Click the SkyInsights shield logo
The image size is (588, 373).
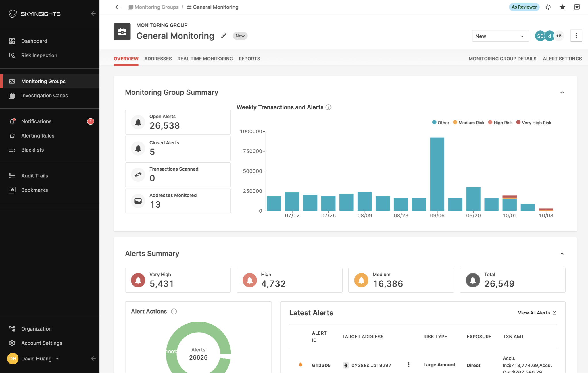click(13, 14)
